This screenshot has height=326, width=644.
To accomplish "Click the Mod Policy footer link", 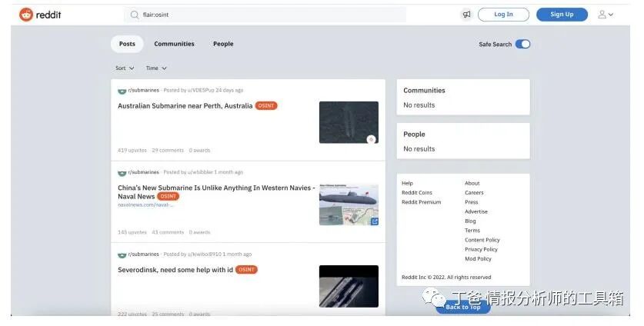I will click(x=478, y=258).
